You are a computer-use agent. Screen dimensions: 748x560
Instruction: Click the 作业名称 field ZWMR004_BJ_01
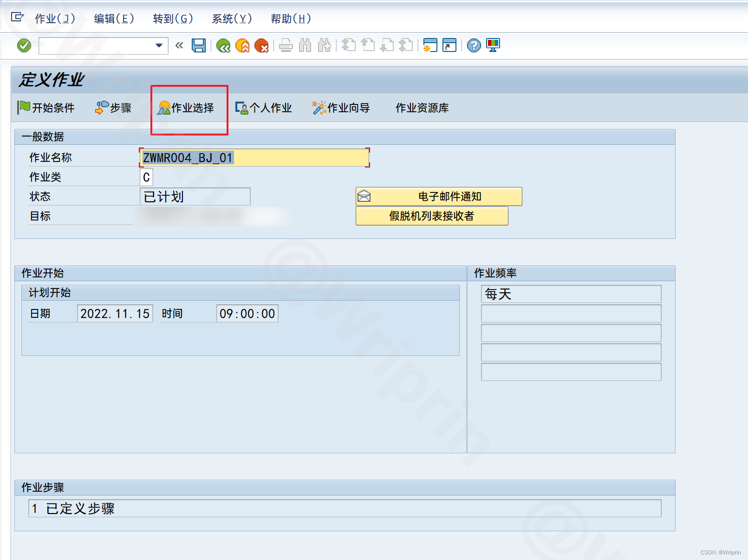tap(254, 158)
